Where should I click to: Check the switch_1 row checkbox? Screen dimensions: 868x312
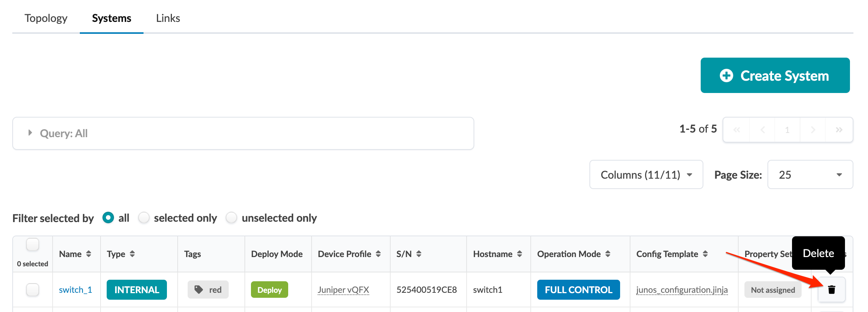[x=33, y=290]
